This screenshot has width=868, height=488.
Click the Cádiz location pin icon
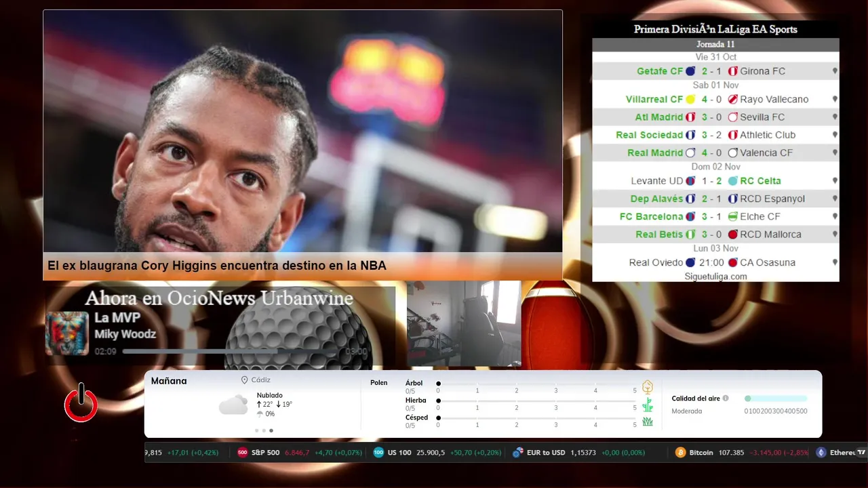[x=244, y=380]
